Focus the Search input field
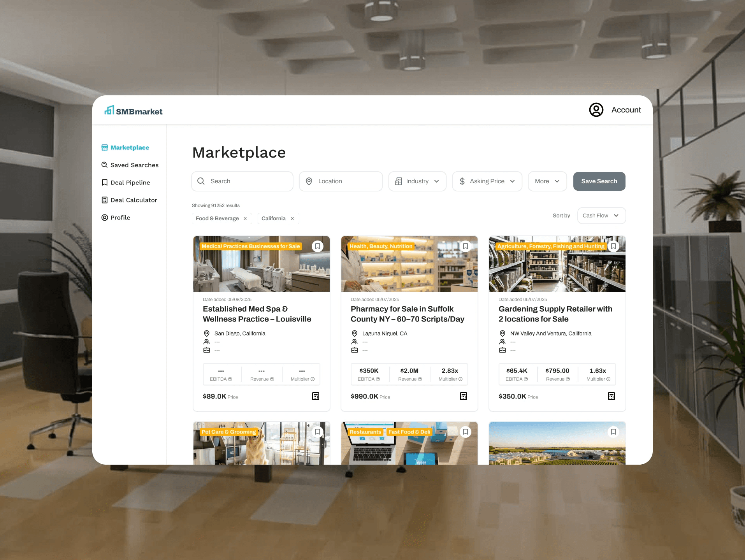 click(x=242, y=181)
